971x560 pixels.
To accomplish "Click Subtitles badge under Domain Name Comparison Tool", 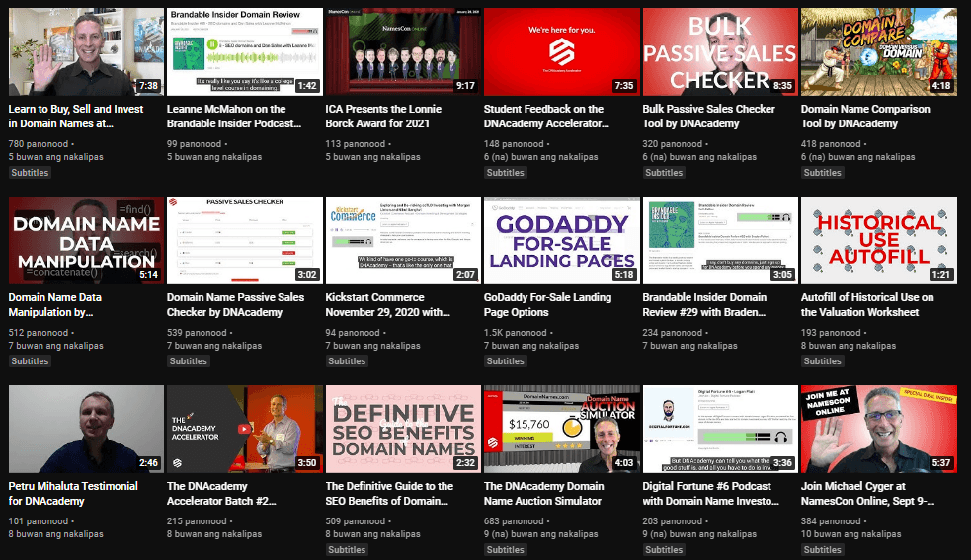I will click(823, 173).
